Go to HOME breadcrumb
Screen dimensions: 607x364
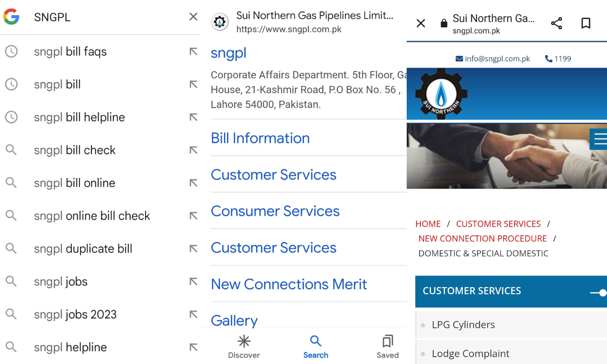[x=428, y=224]
